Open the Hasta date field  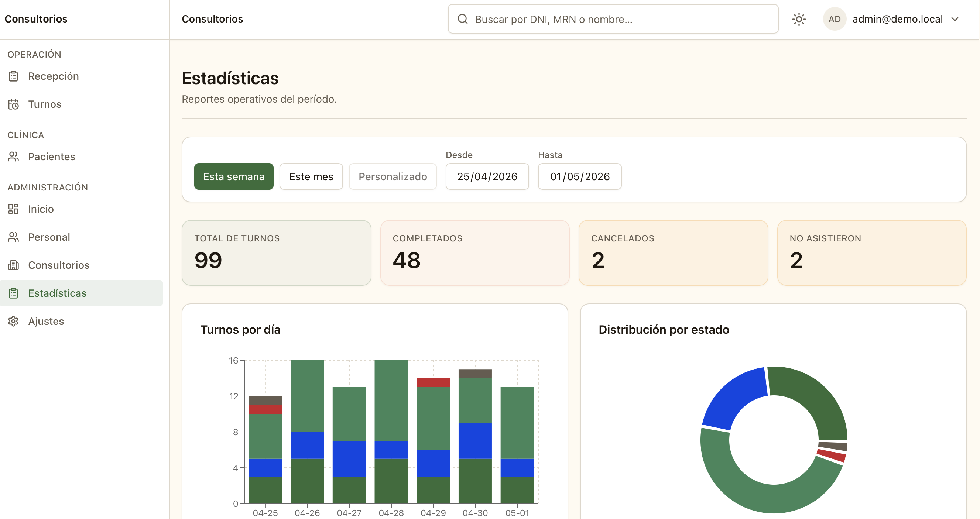(580, 176)
